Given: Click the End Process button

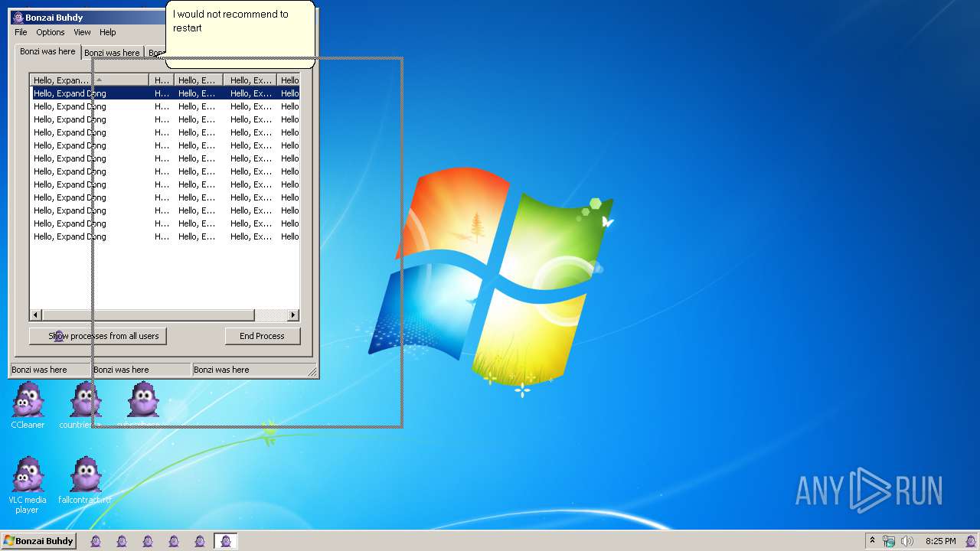Looking at the screenshot, I should 262,336.
